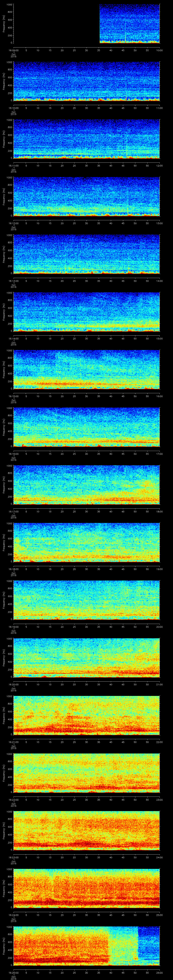Viewport: 173px width, 980px height.
Task: Select the spectrogram panel starting at 16:24:00
Action: coord(86,888)
